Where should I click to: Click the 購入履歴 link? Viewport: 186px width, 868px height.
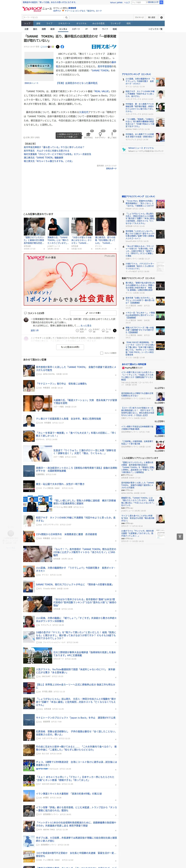[152, 17]
